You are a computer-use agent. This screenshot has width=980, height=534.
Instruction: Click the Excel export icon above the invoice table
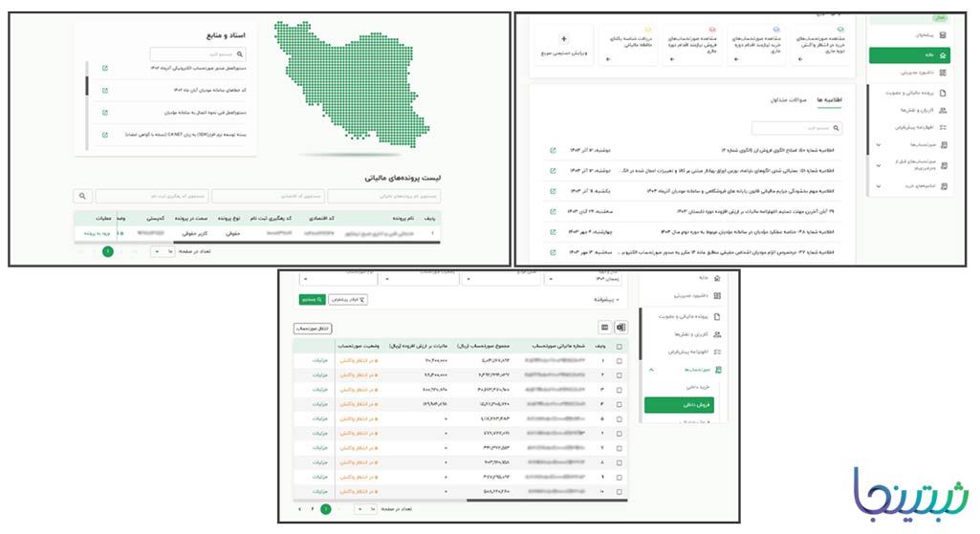[621, 328]
